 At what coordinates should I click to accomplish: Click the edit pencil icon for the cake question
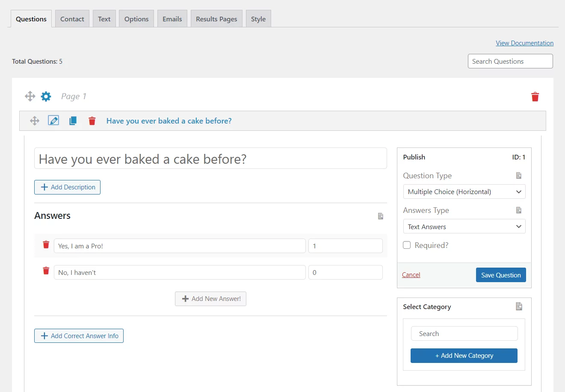point(53,121)
